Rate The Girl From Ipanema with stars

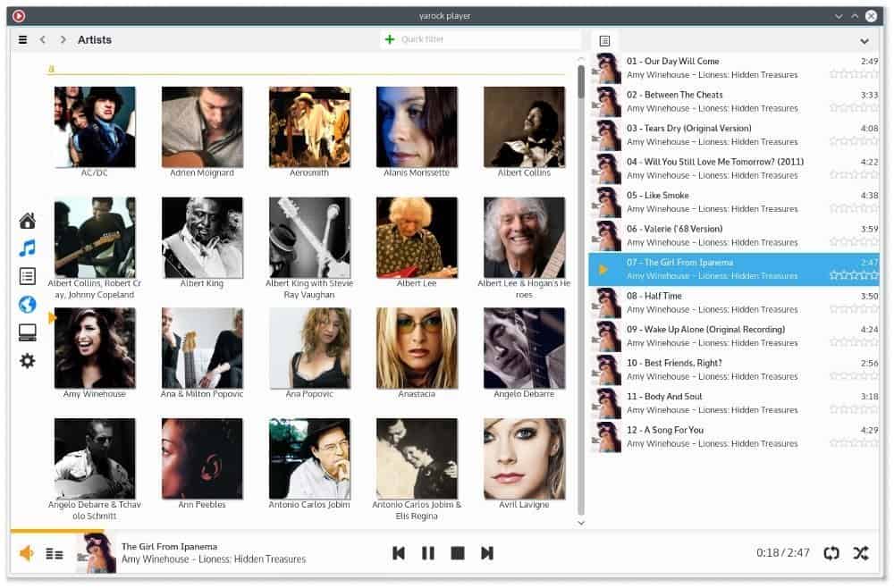tap(854, 276)
